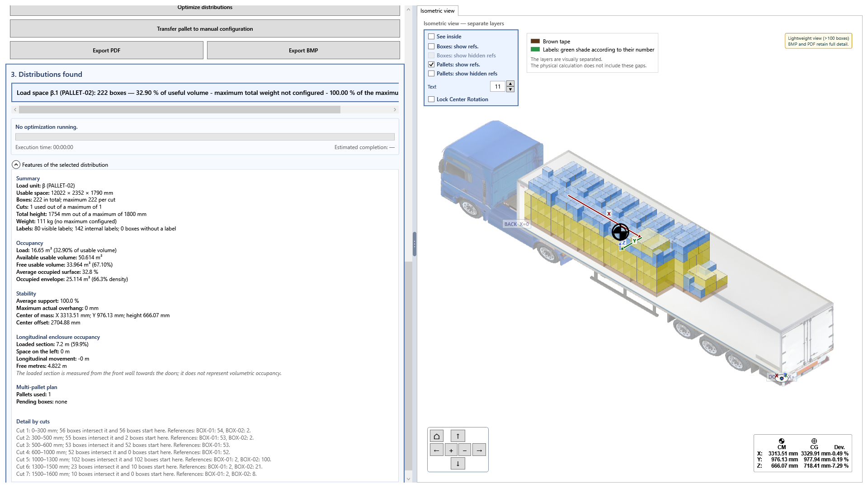The image size is (868, 488).
Task: Rotate view up with the up arrow
Action: pyautogui.click(x=458, y=436)
